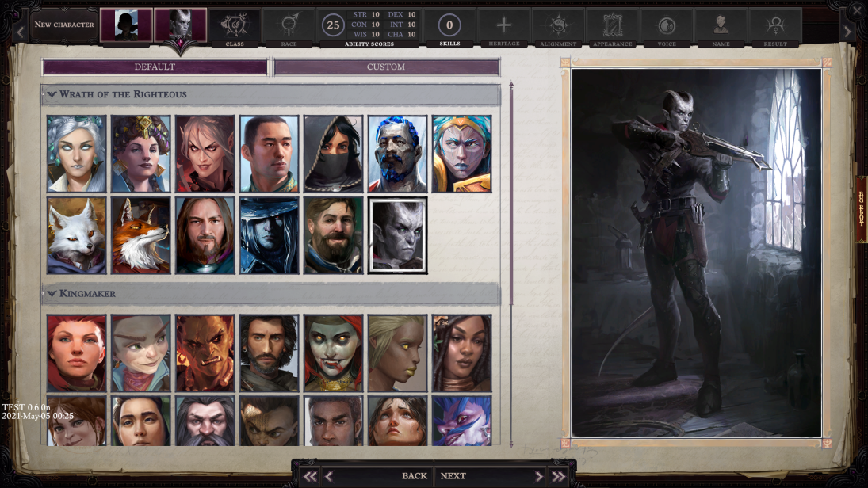Collapse the Wrath of the Righteous section
868x488 pixels.
click(x=270, y=94)
